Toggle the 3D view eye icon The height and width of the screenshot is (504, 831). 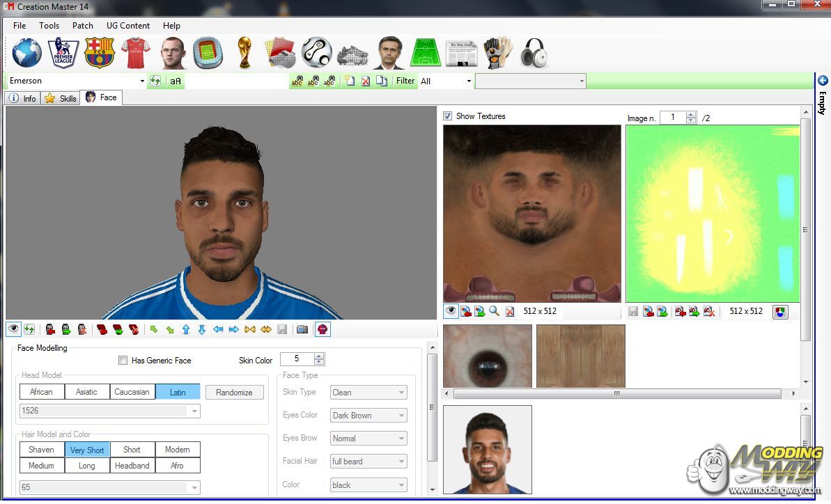(x=13, y=329)
